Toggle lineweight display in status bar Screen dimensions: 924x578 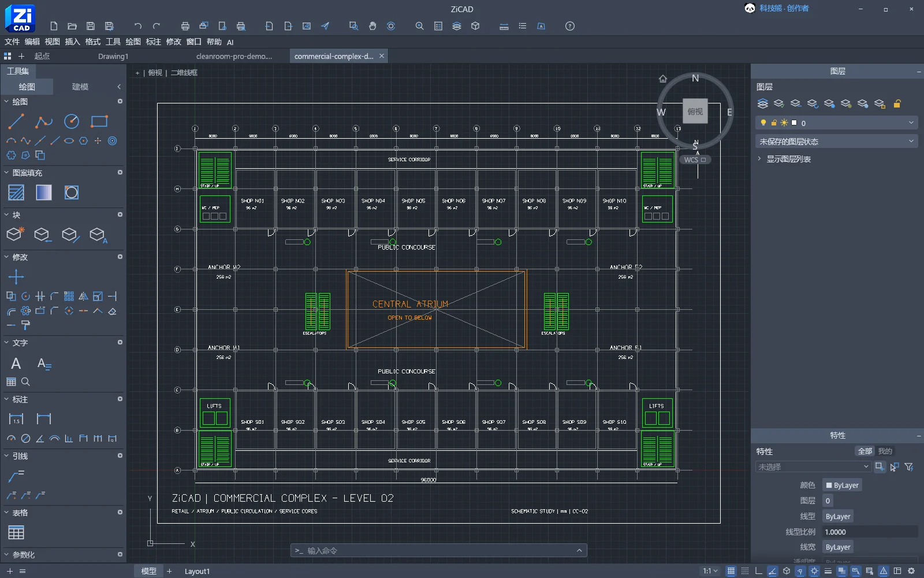828,571
